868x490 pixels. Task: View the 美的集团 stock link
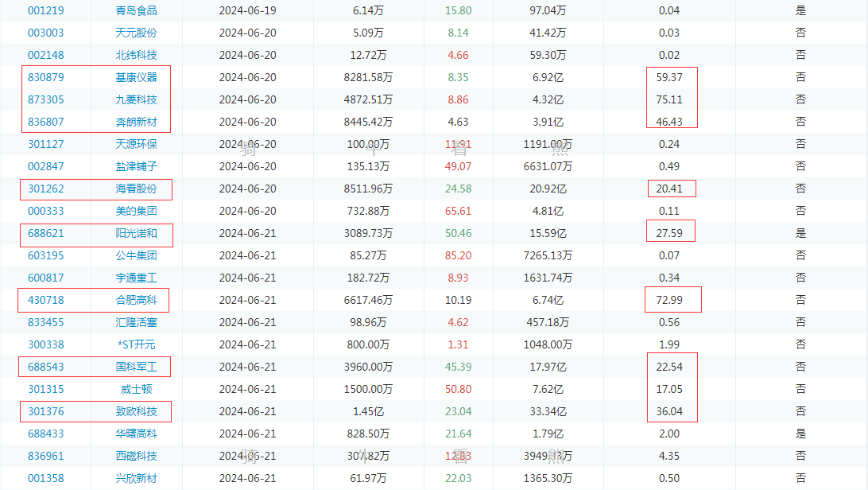point(136,211)
